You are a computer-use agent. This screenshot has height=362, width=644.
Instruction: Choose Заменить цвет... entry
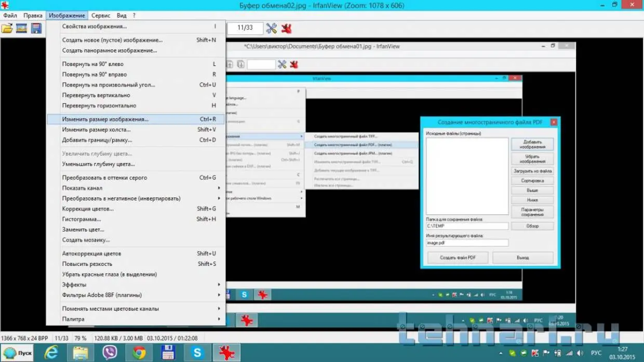tap(136, 230)
